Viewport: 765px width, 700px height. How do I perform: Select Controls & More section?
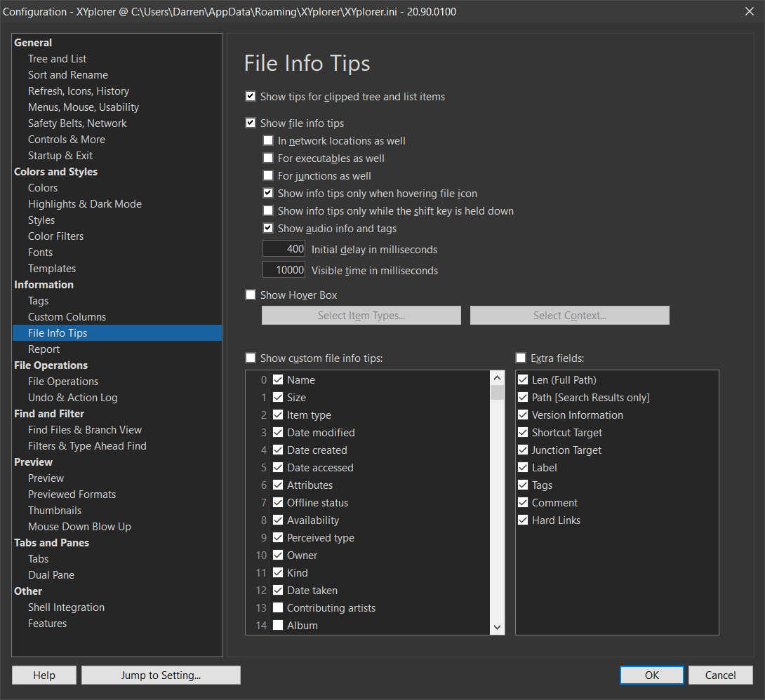[67, 139]
